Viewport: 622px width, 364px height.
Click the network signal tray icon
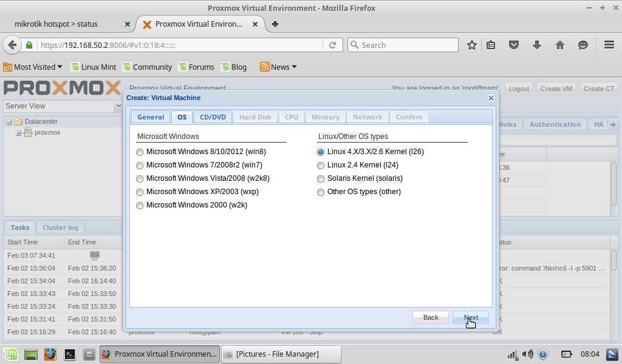click(513, 354)
